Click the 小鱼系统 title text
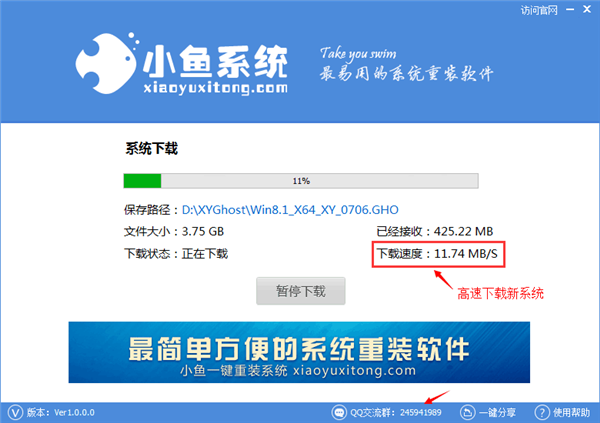 click(x=216, y=62)
